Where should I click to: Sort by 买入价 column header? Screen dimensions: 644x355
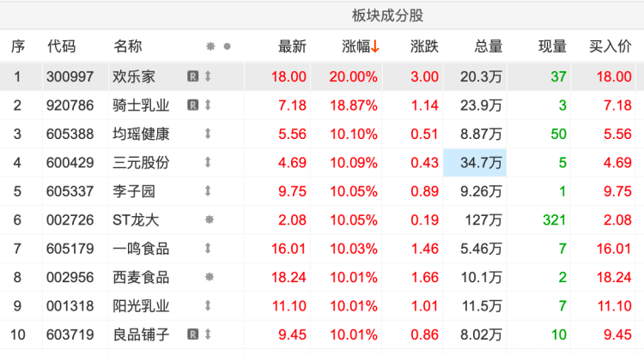pos(610,46)
